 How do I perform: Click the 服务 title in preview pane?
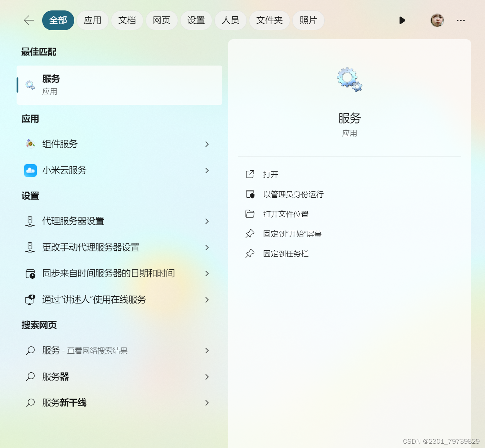pos(350,118)
